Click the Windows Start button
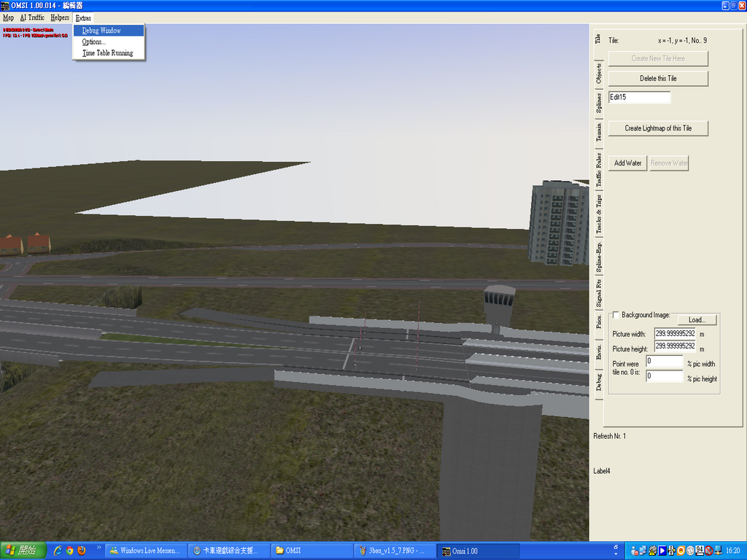Viewport: 747px width, 560px height. pos(23,551)
